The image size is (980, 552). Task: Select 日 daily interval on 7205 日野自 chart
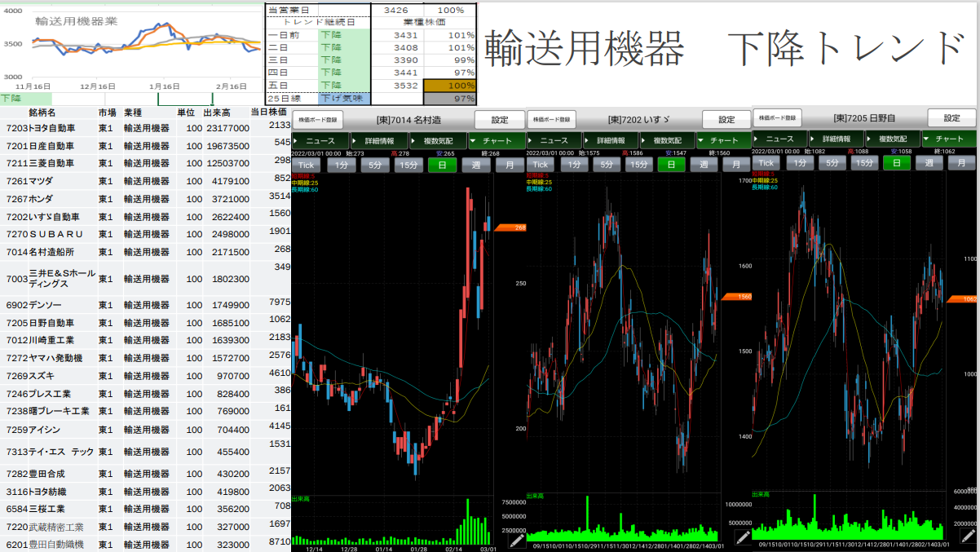tap(897, 163)
